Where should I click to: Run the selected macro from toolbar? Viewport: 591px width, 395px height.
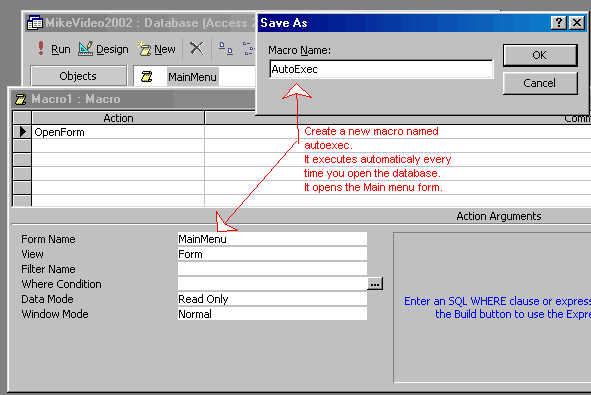pyautogui.click(x=54, y=49)
